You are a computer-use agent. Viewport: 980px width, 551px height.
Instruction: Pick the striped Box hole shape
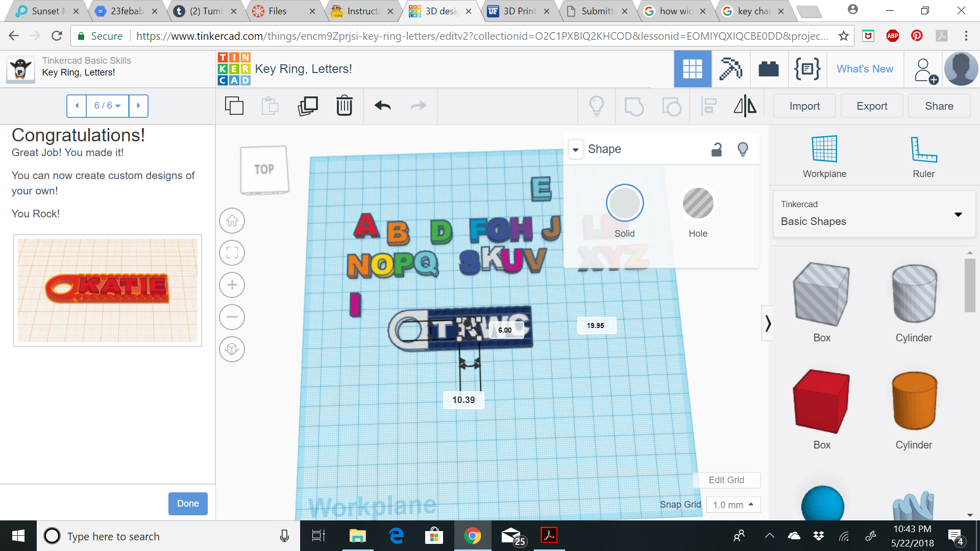(821, 295)
